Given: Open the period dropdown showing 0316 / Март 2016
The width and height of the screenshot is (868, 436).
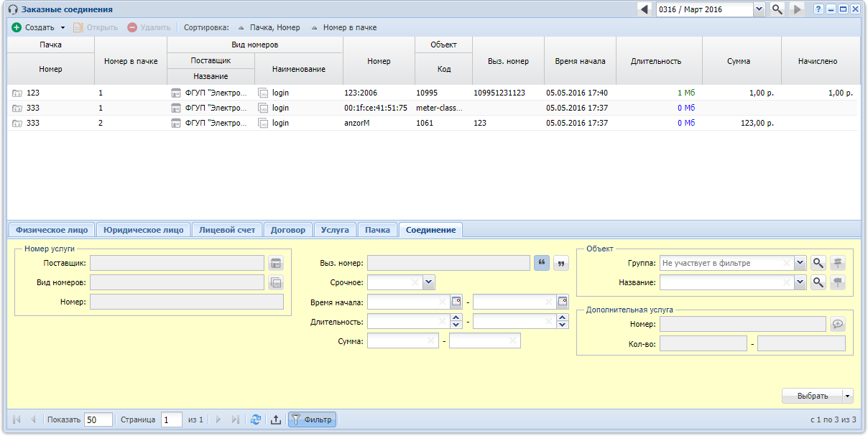Looking at the screenshot, I should tap(759, 9).
